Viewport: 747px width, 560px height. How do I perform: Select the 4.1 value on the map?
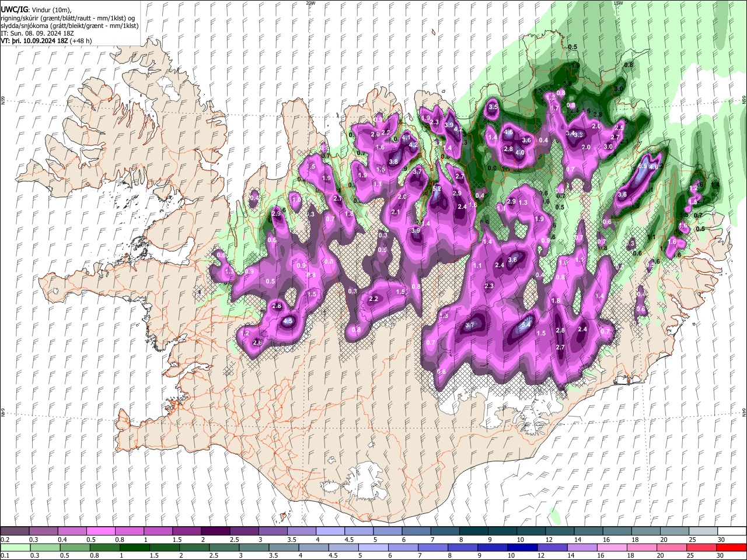point(406,138)
